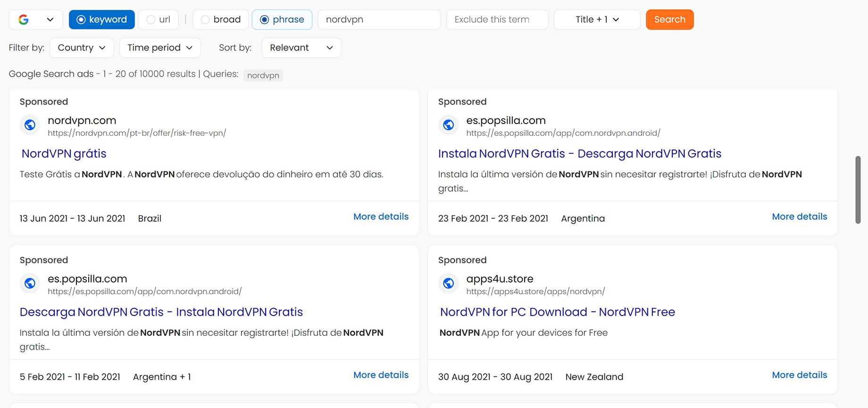Screen dimensions: 868x408
Task: Open the NordVPN grátis ad title
Action: point(64,154)
